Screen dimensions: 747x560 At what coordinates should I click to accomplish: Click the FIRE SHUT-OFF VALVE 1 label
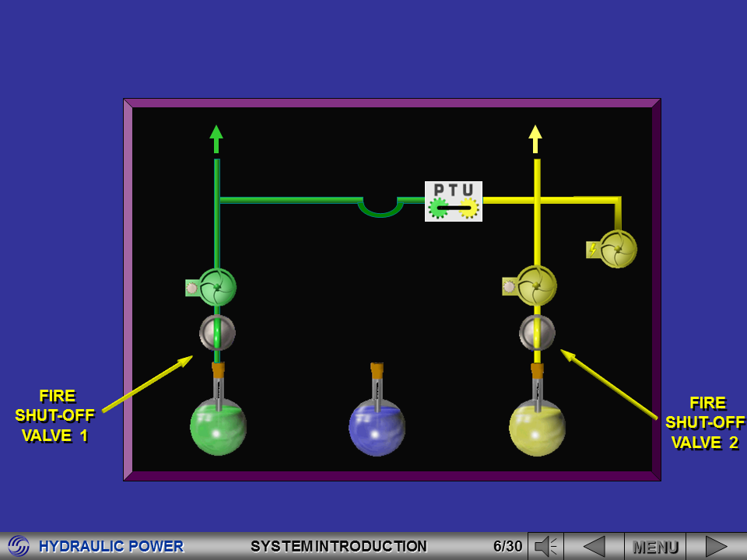[55, 415]
